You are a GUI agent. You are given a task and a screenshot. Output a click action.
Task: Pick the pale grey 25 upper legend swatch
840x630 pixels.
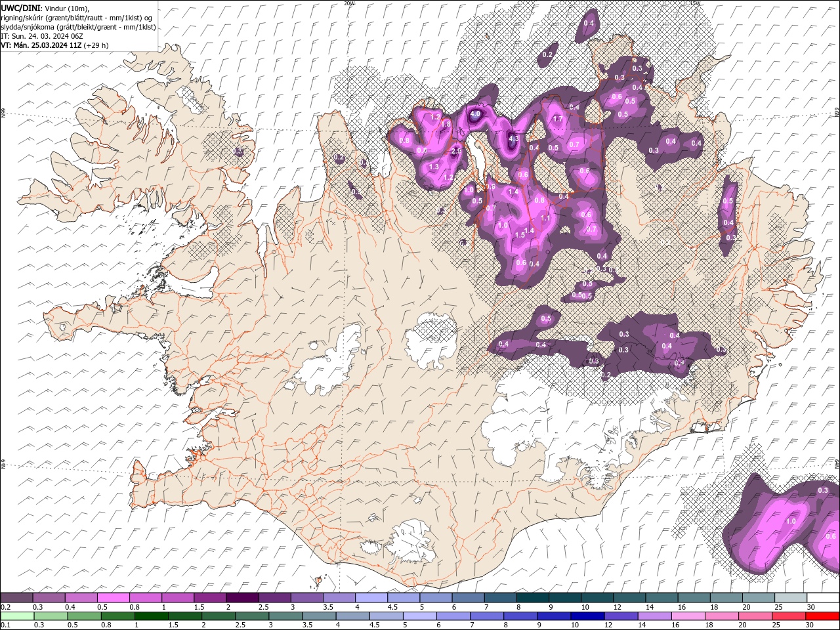pos(790,598)
